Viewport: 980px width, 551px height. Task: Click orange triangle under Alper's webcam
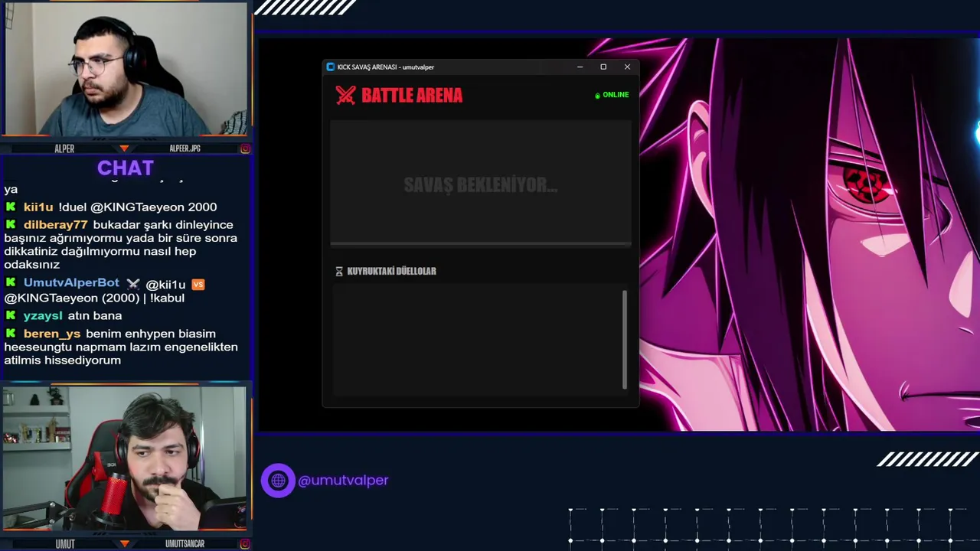pyautogui.click(x=124, y=148)
